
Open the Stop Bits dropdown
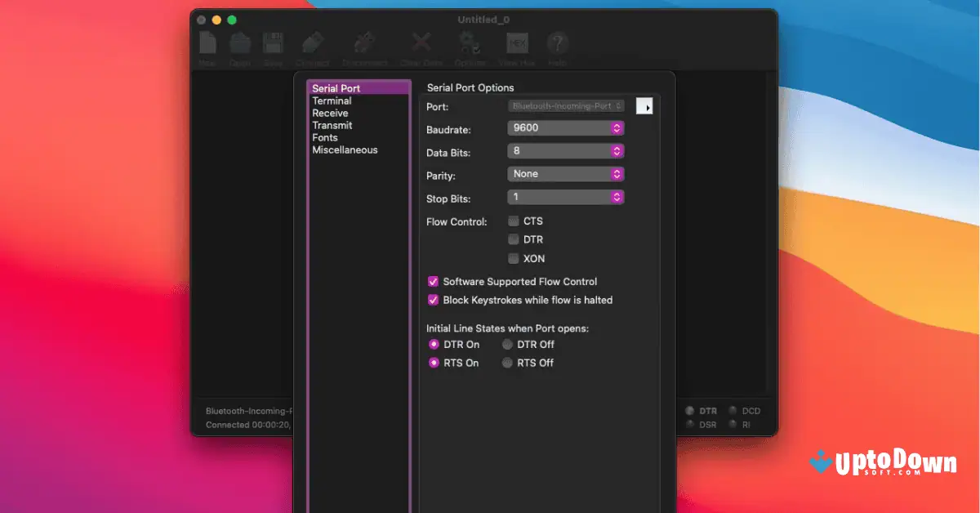566,196
